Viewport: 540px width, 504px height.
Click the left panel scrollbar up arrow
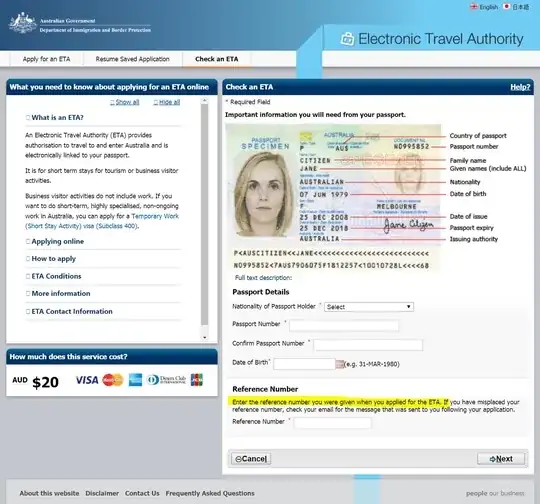[205, 100]
